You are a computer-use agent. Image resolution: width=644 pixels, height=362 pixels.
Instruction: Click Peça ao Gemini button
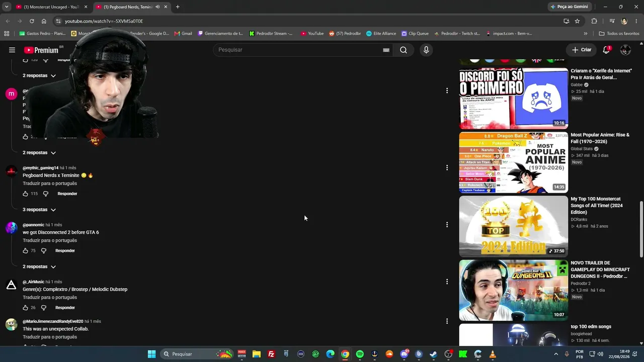(569, 7)
